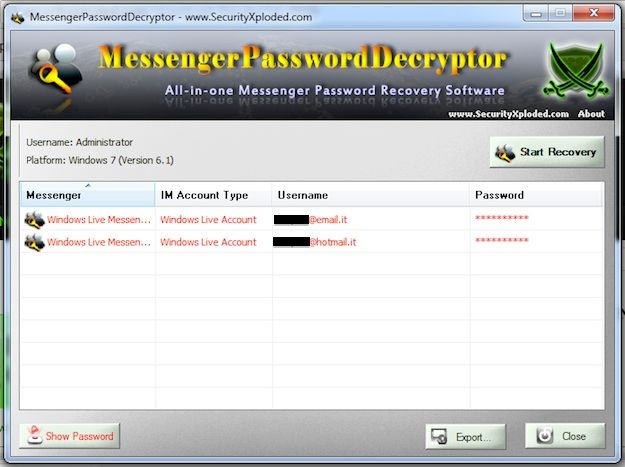Close the window with the red X
This screenshot has height=467, width=625.
point(594,13)
